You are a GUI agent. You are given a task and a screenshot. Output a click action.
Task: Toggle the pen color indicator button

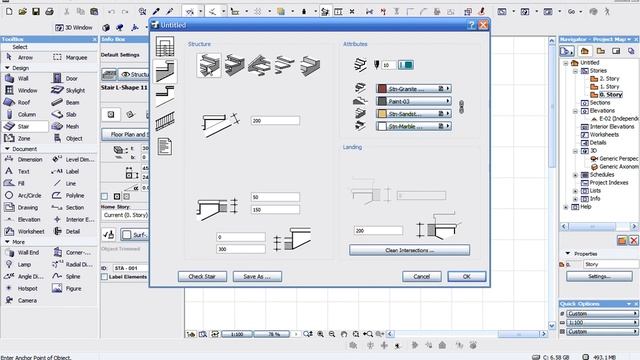coord(406,65)
